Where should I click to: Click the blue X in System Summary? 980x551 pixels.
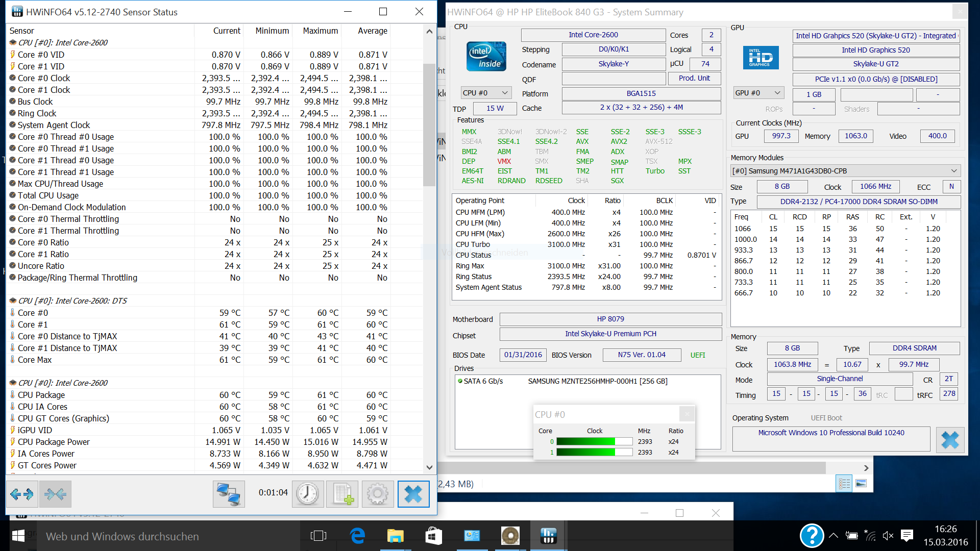[x=950, y=440]
